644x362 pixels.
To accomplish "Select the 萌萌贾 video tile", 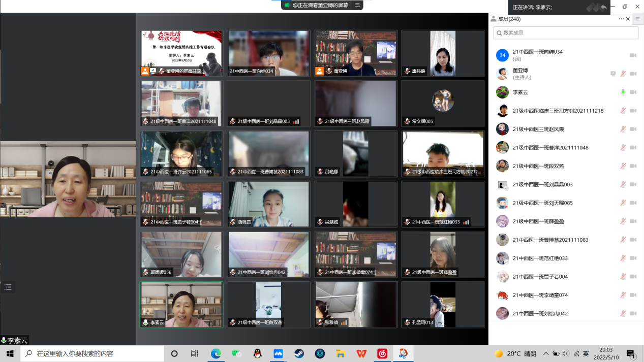I will (x=268, y=204).
